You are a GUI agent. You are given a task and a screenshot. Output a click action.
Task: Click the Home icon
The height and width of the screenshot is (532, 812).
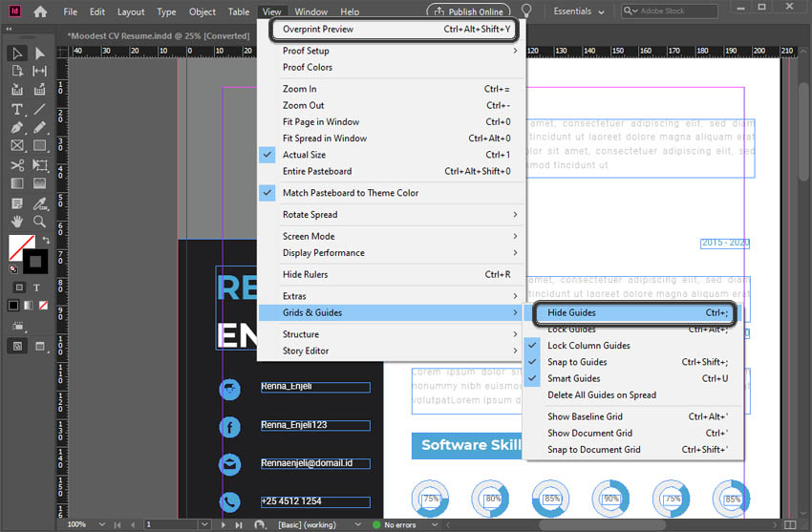click(x=40, y=11)
